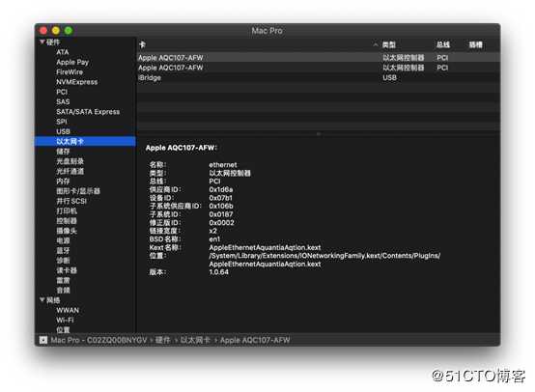Click the 'ethernet' name value
535x392 pixels.
223,164
